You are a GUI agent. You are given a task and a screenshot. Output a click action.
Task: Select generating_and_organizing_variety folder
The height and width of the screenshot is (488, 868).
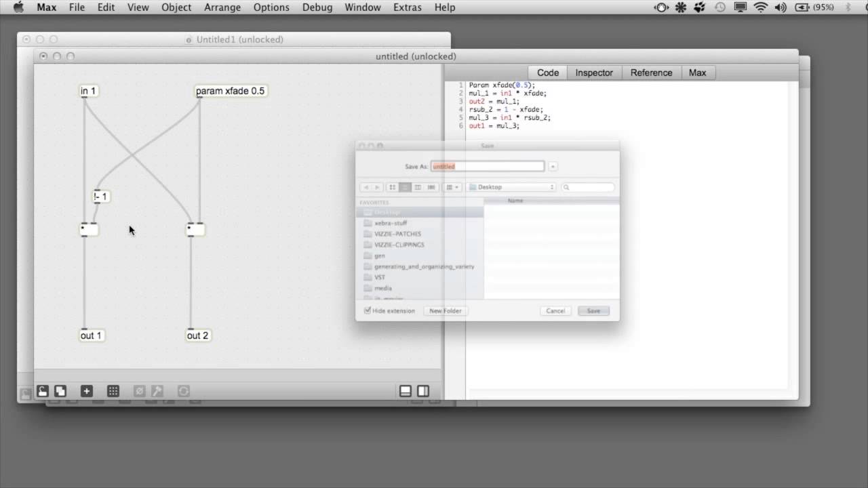pyautogui.click(x=420, y=266)
